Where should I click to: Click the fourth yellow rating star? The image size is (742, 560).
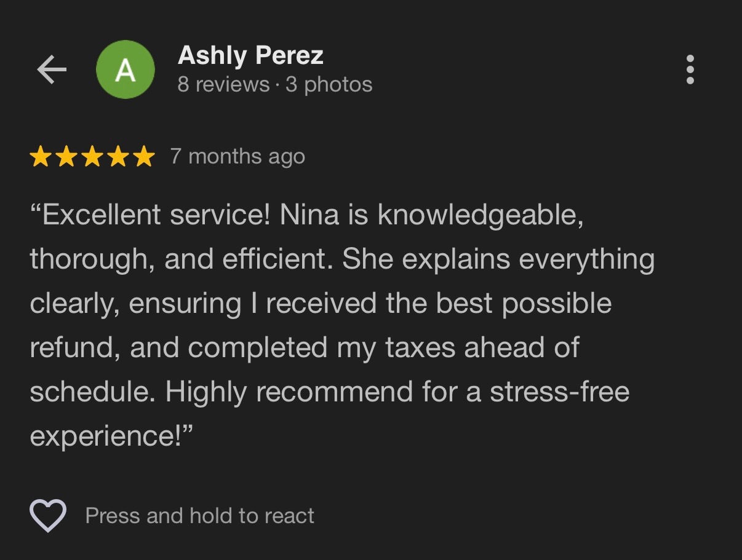pyautogui.click(x=118, y=157)
